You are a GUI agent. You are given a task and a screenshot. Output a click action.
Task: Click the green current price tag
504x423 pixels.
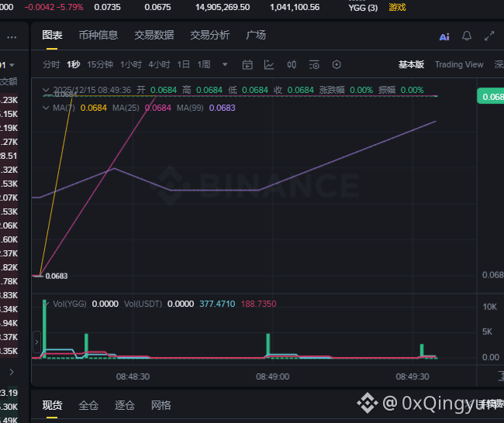(x=491, y=97)
